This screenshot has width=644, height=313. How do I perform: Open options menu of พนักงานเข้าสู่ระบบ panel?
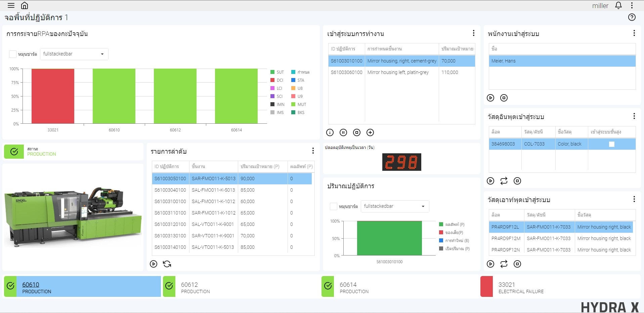click(x=634, y=33)
